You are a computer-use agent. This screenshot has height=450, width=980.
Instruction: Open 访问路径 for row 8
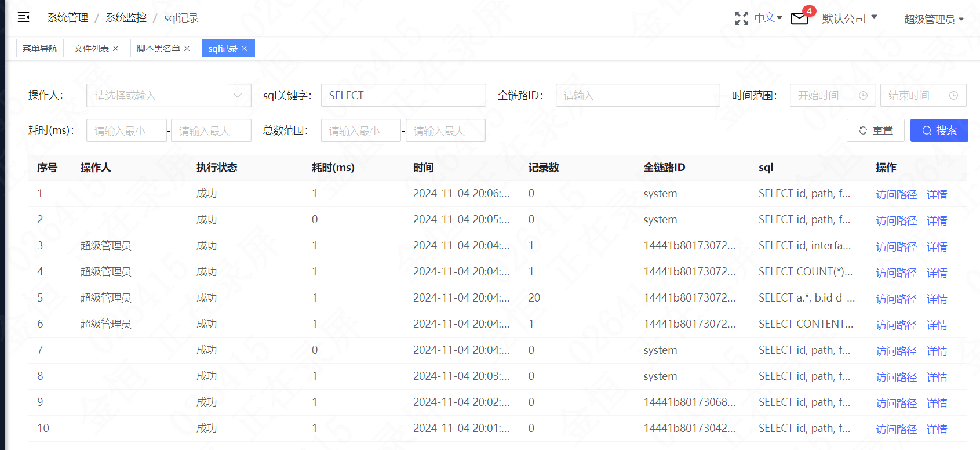(x=896, y=378)
